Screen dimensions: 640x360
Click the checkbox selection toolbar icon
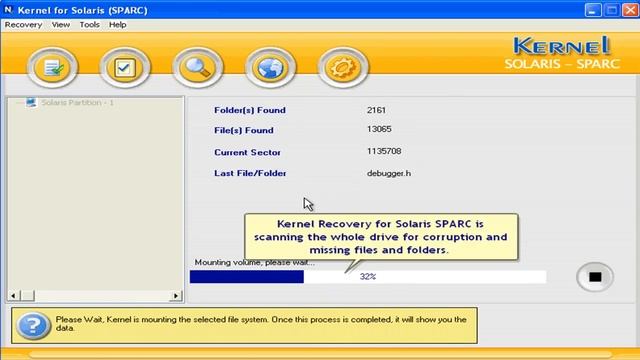(x=125, y=68)
